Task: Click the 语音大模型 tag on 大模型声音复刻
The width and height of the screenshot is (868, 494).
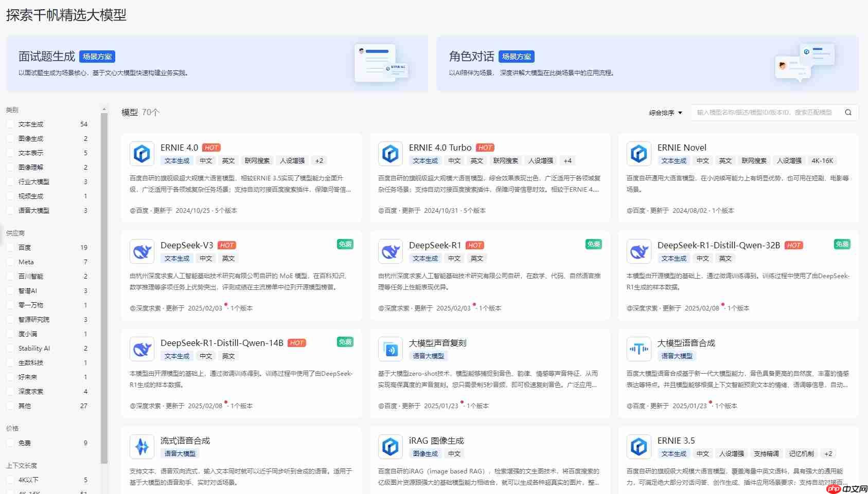Action: pyautogui.click(x=429, y=356)
